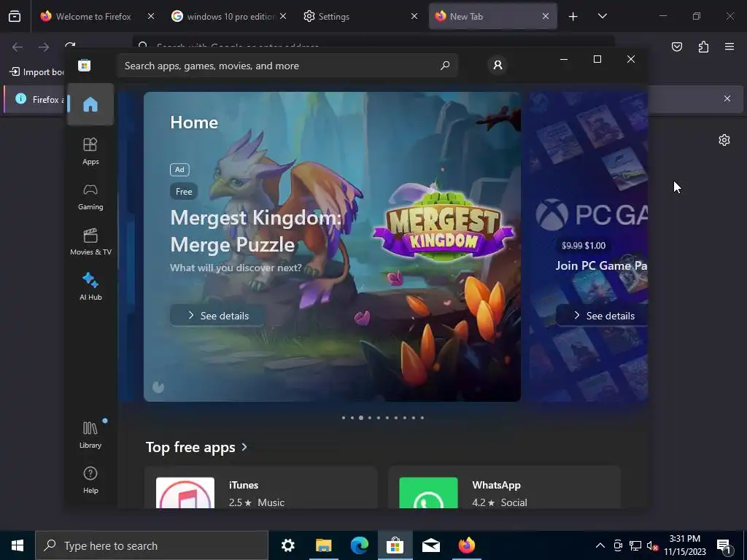Switch to windows 10 pro edition tab
747x560 pixels.
230,16
